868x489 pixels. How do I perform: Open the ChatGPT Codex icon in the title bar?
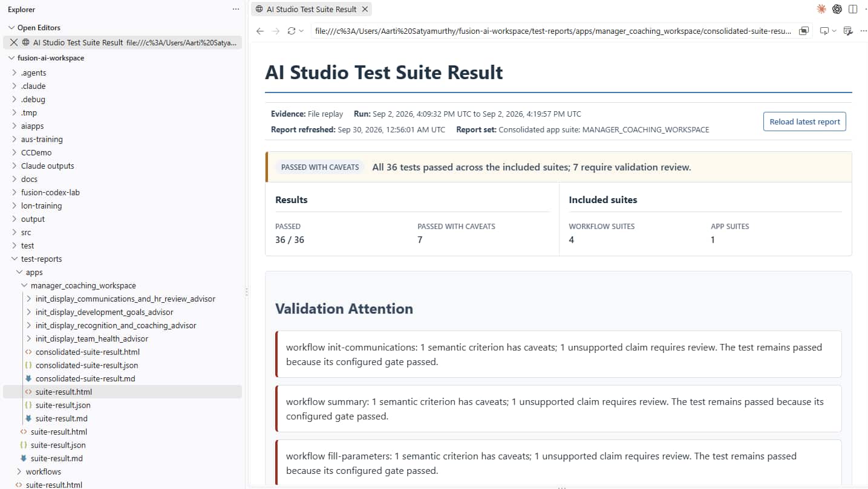coord(837,9)
